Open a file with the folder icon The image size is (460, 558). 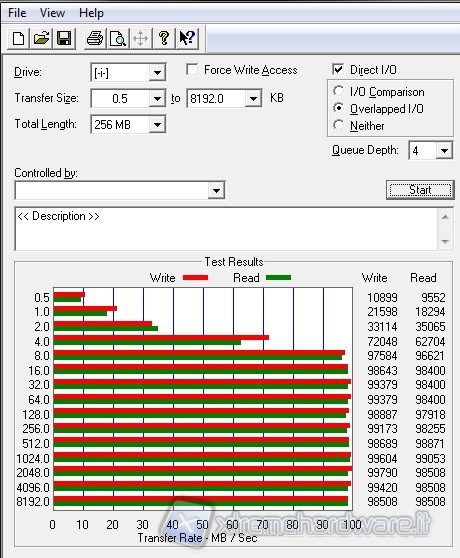coord(41,38)
